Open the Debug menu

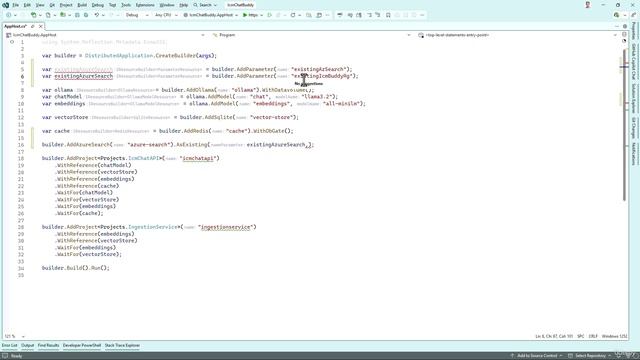coord(98,5)
